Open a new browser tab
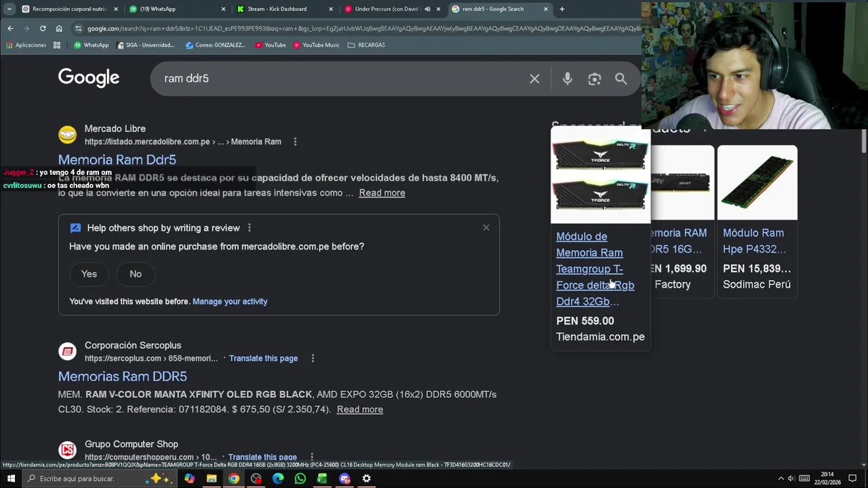 coord(561,9)
